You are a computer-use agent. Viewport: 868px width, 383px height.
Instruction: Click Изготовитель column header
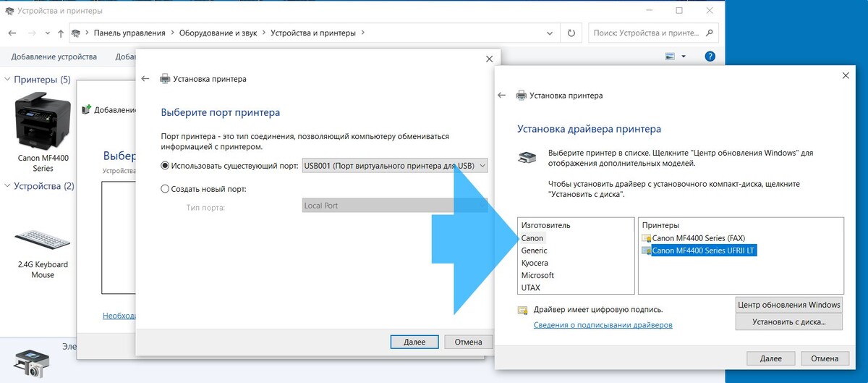coord(546,225)
